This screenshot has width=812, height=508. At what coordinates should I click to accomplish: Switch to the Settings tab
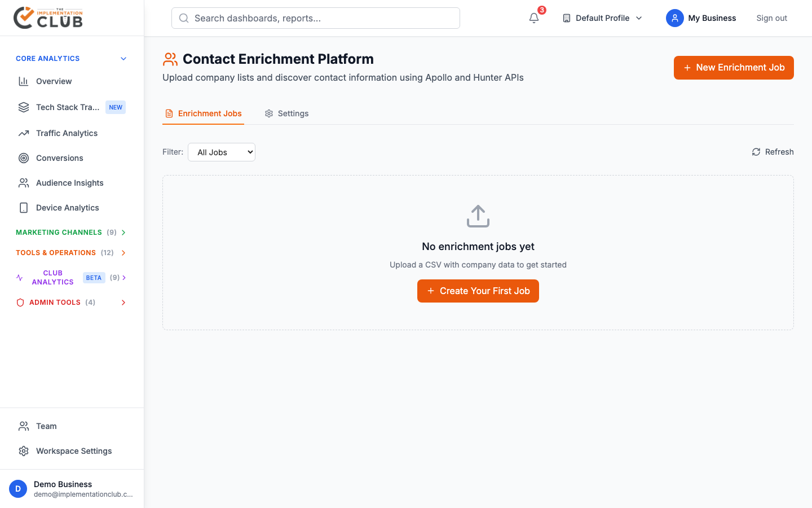point(286,113)
